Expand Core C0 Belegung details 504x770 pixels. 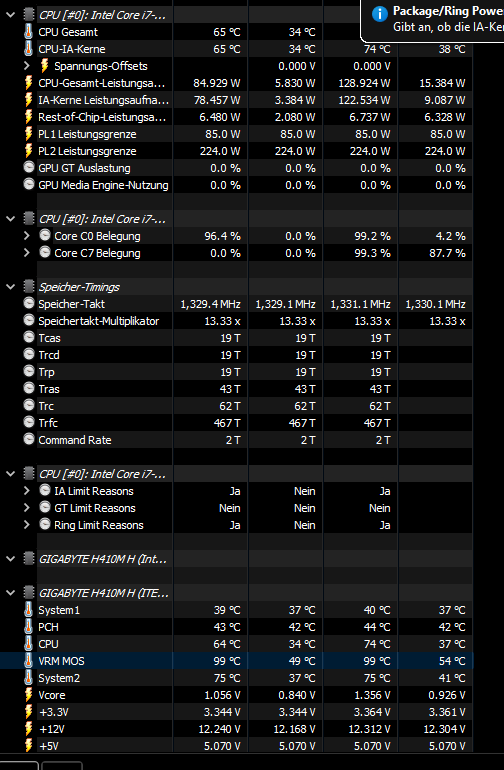(27, 236)
